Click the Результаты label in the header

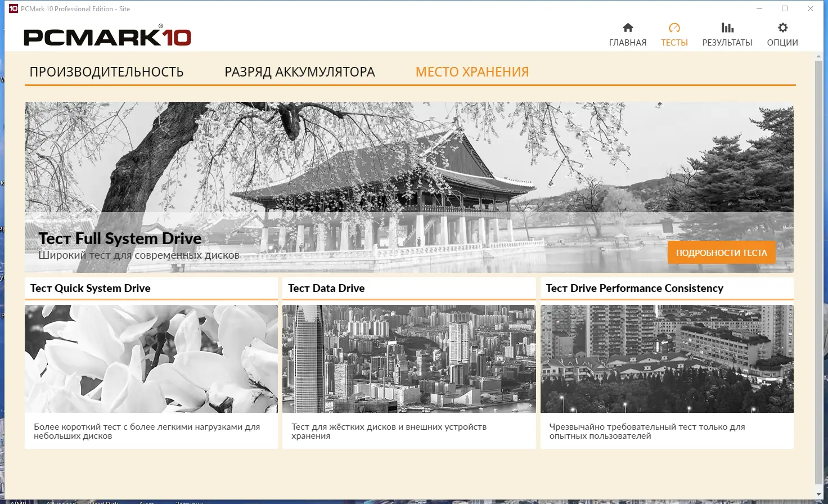tap(727, 43)
